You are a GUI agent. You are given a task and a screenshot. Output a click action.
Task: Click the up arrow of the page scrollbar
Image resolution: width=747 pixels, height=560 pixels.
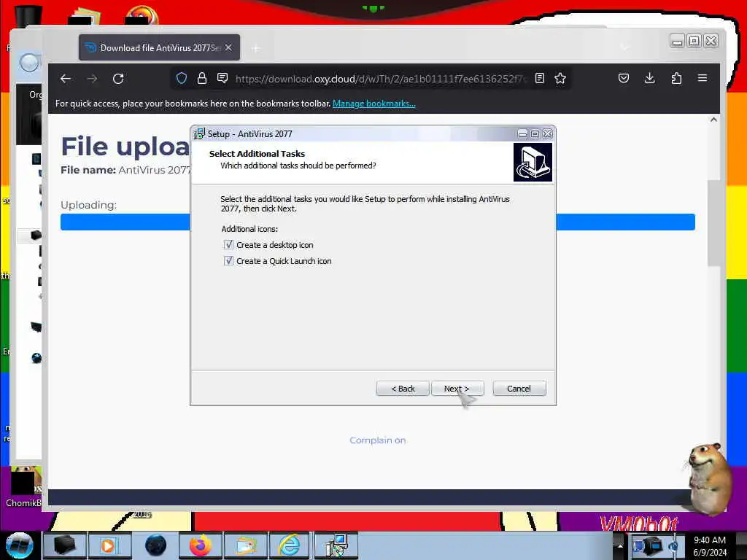[713, 120]
